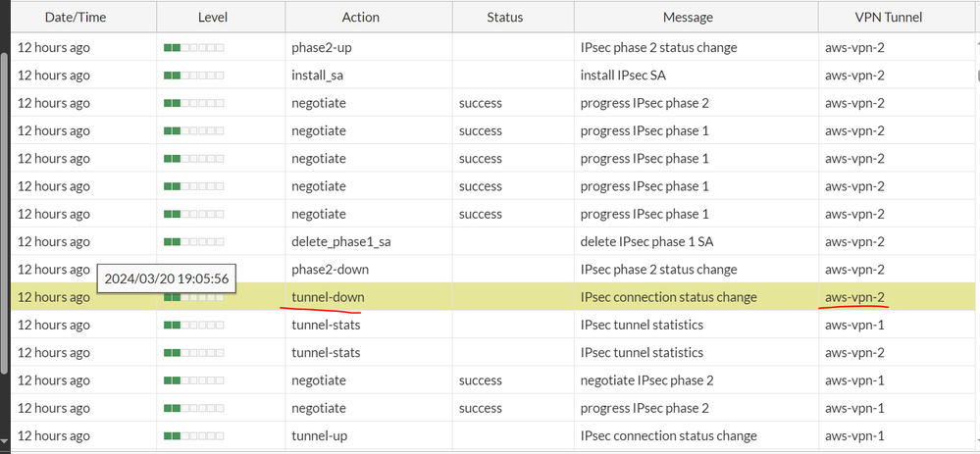The width and height of the screenshot is (980, 454).
Task: Select the tunnel-up log entry
Action: pyautogui.click(x=319, y=435)
